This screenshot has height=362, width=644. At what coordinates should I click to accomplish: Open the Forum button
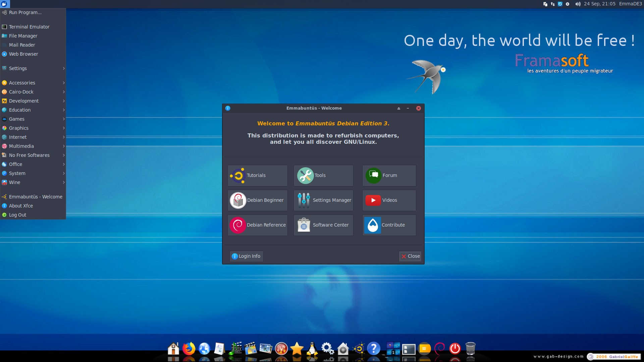coord(389,175)
